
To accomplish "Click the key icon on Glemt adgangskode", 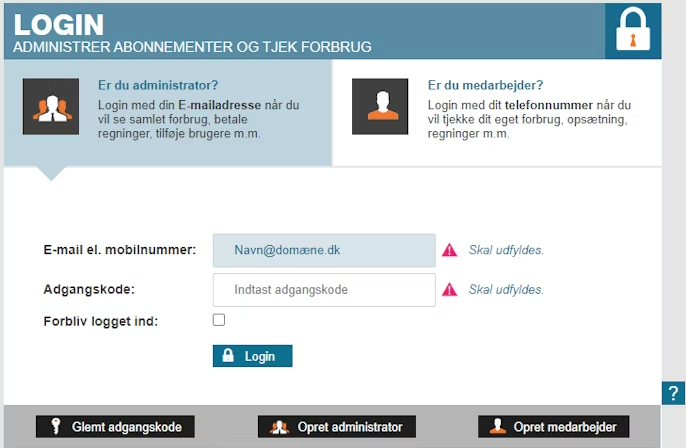I will point(54,427).
